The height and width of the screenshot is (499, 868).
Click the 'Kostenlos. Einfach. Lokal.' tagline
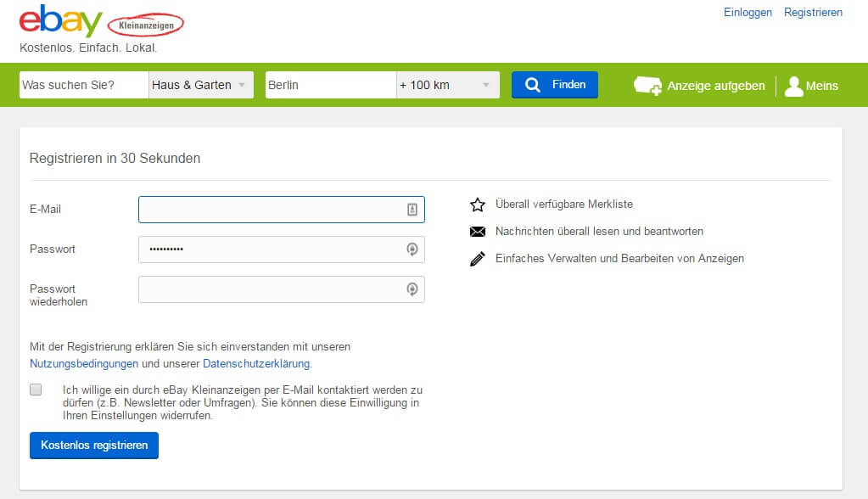88,48
